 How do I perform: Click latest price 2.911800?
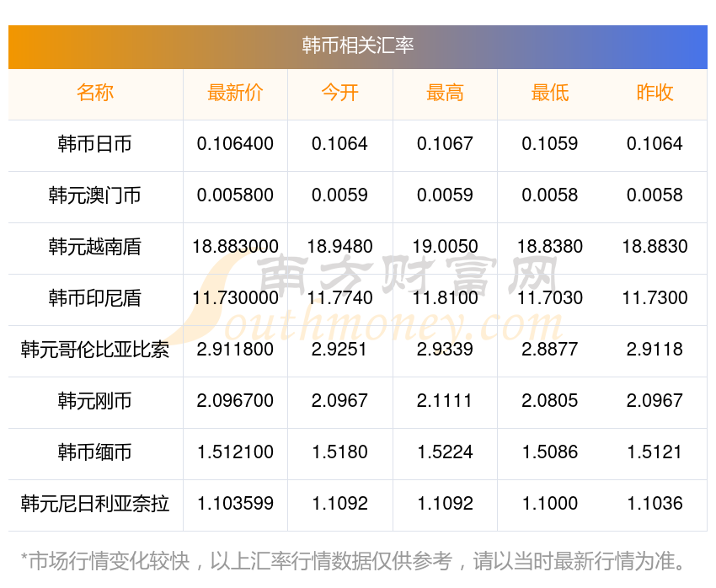pos(235,350)
